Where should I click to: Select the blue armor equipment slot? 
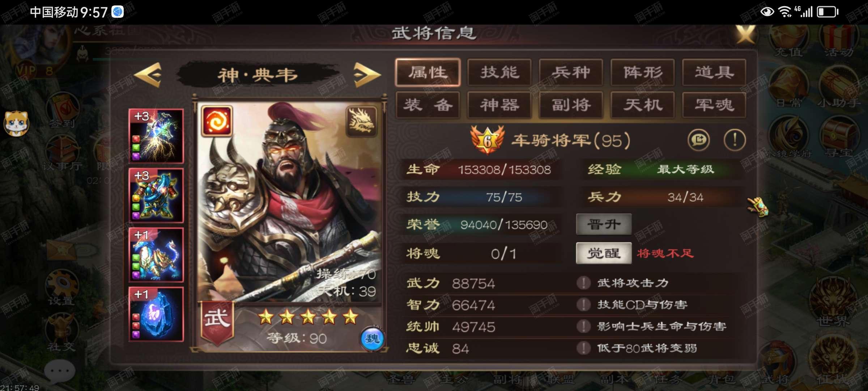pyautogui.click(x=156, y=195)
